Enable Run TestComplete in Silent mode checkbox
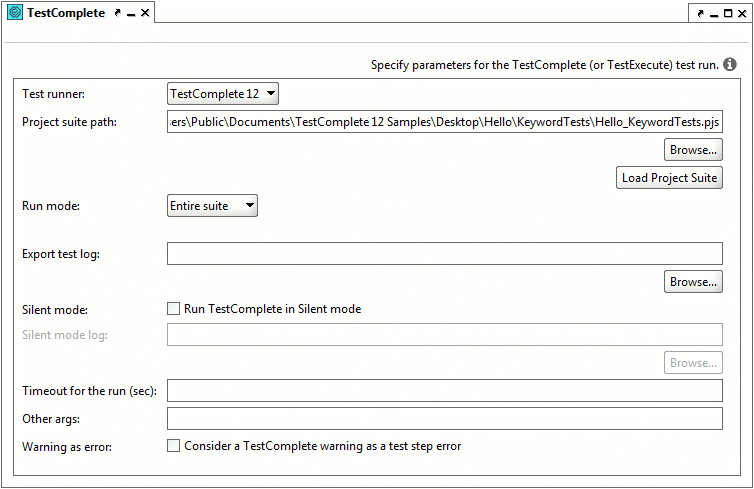The width and height of the screenshot is (754, 489). click(x=173, y=309)
